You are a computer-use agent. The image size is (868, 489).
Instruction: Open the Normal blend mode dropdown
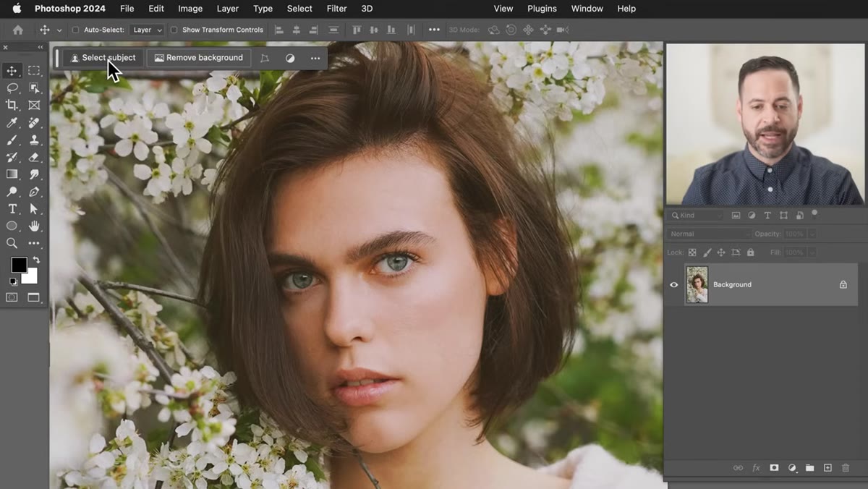point(710,234)
